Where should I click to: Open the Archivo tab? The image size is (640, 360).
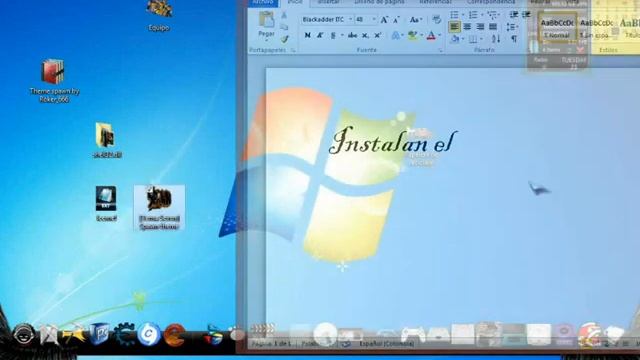pos(262,2)
